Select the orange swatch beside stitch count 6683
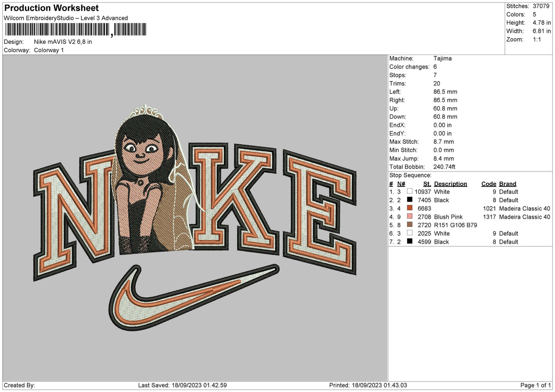 click(x=409, y=208)
